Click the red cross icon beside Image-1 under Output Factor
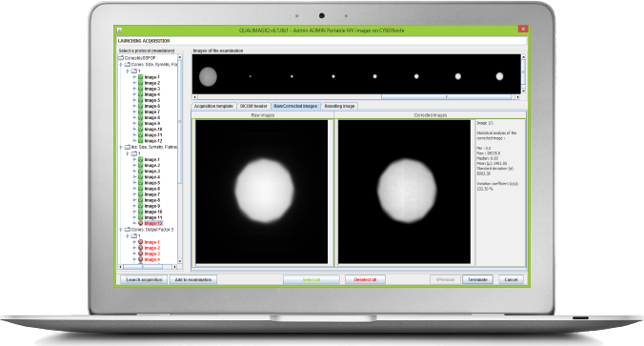This screenshot has height=346, width=644. [140, 242]
